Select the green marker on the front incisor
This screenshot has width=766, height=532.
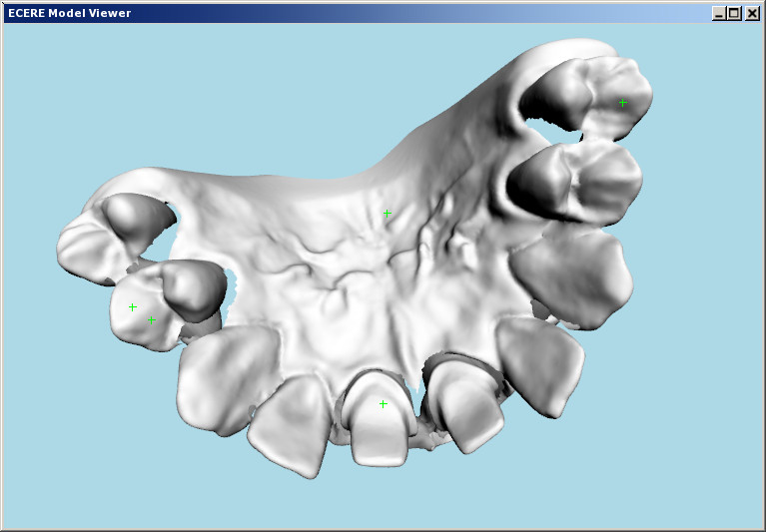tap(383, 404)
